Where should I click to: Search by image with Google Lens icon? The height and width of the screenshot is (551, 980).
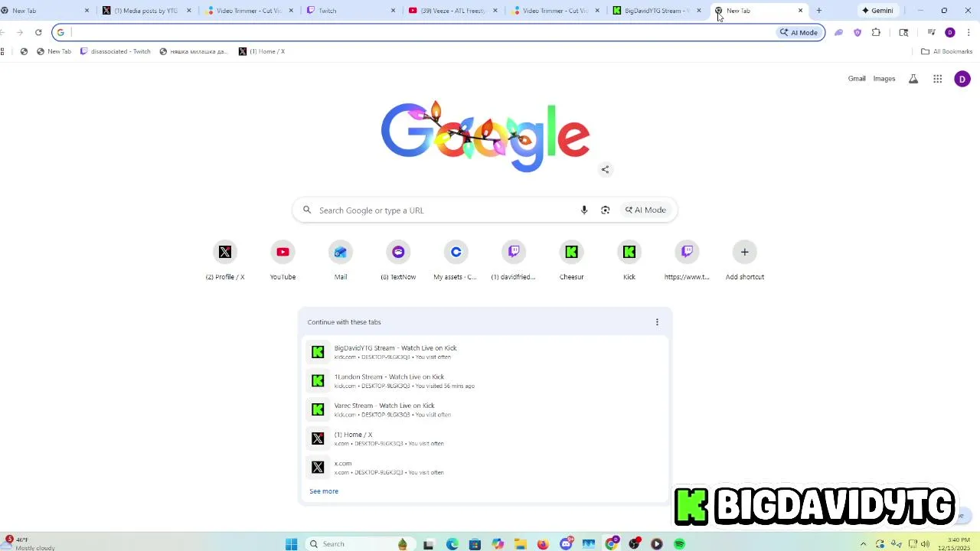click(x=605, y=210)
